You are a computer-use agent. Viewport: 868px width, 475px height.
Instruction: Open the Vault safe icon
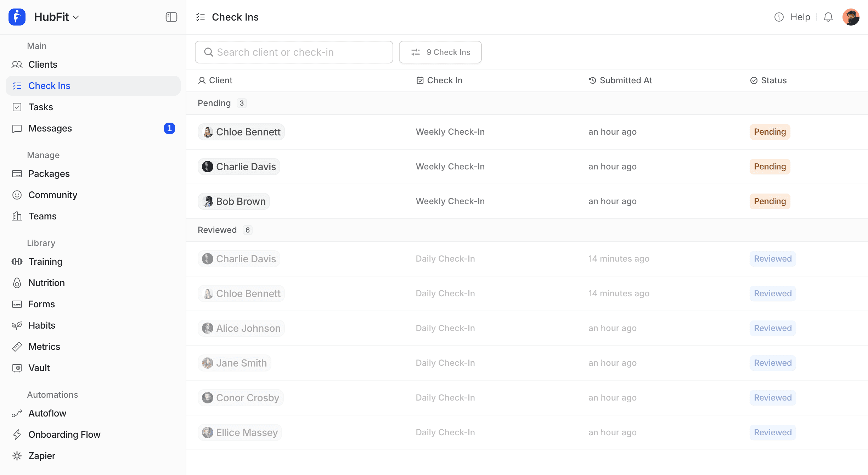(17, 368)
